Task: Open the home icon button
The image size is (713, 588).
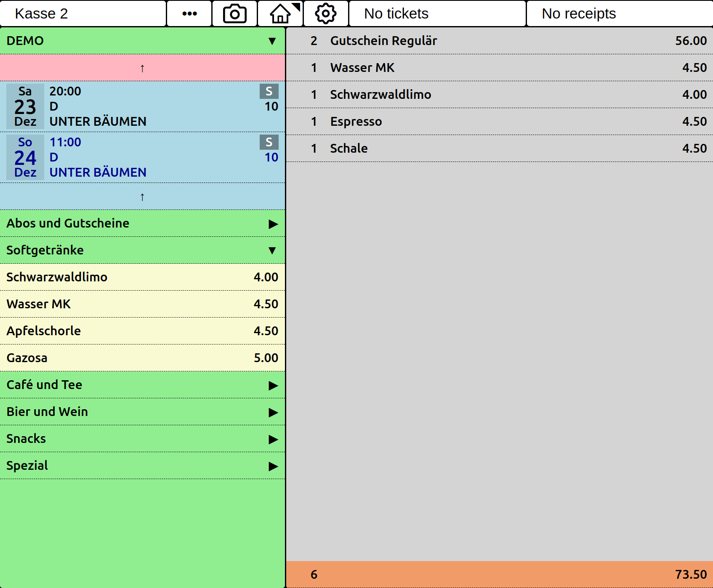Action: point(280,14)
